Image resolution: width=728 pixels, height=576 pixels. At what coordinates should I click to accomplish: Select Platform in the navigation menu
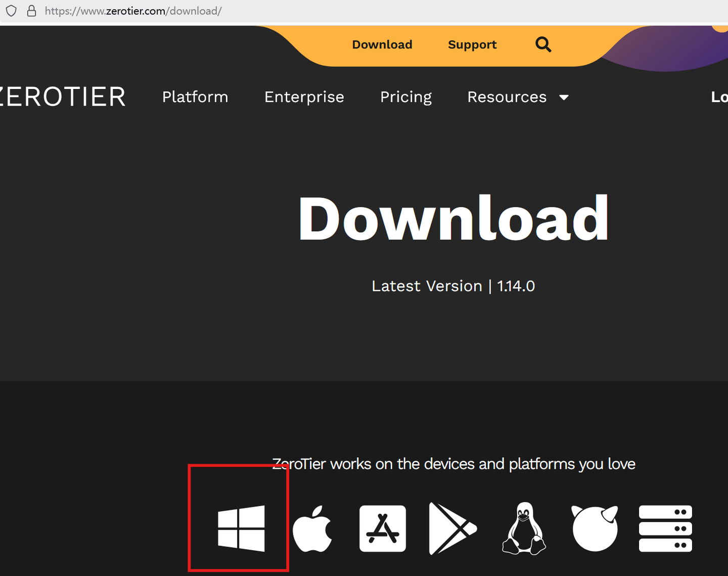195,97
